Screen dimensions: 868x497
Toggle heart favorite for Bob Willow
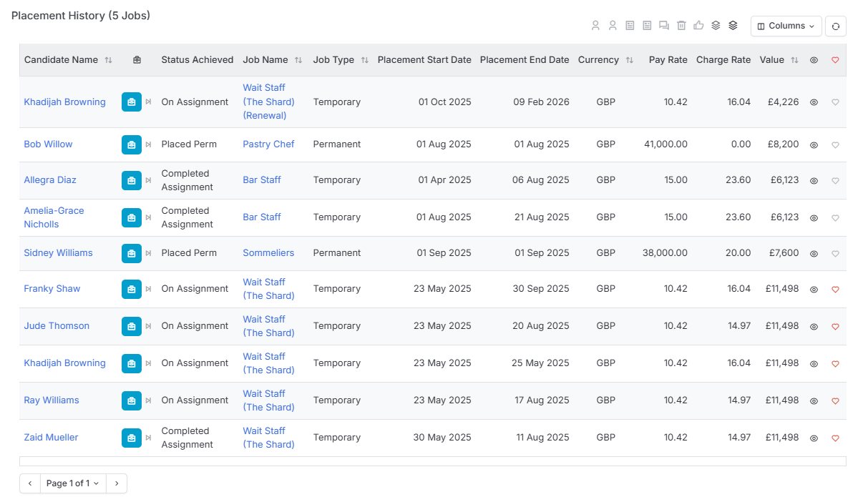[x=835, y=145]
